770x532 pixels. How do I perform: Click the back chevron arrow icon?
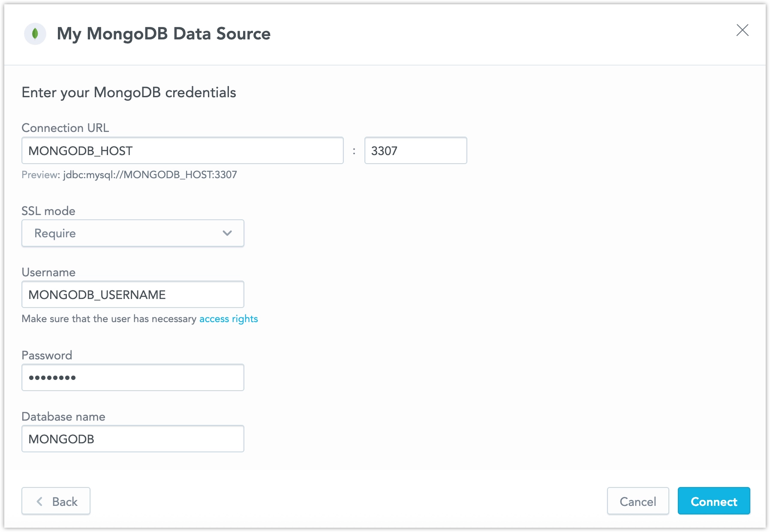coord(39,501)
